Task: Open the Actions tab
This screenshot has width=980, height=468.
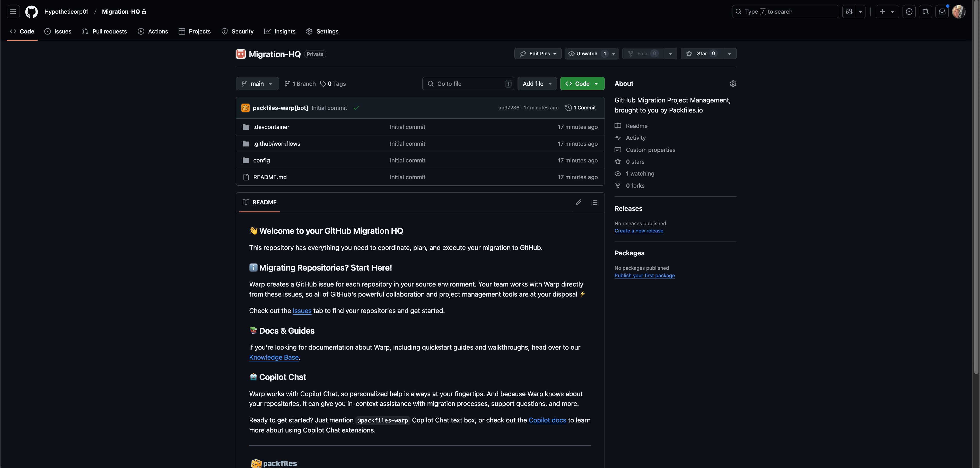Action: (153, 32)
